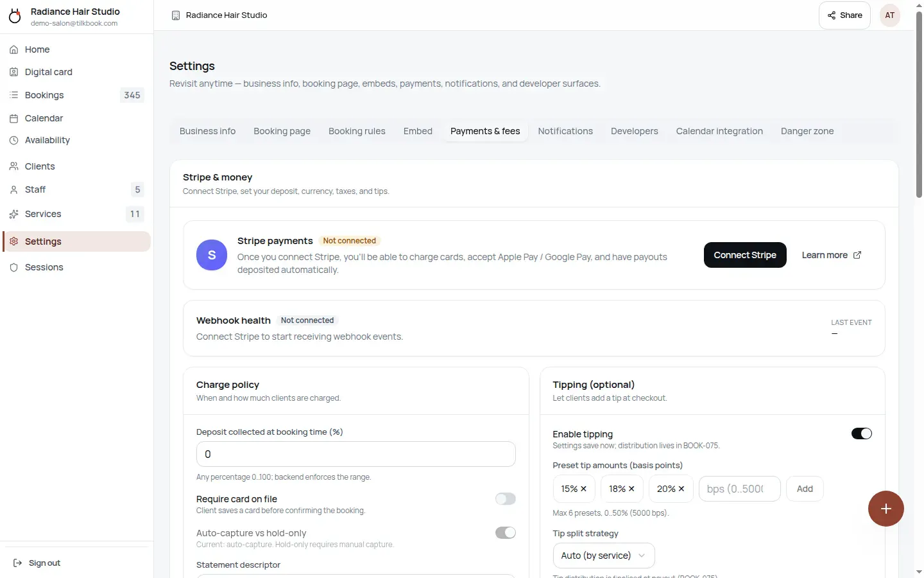Click the bps tip amount input
This screenshot has width=924, height=578.
click(x=740, y=489)
